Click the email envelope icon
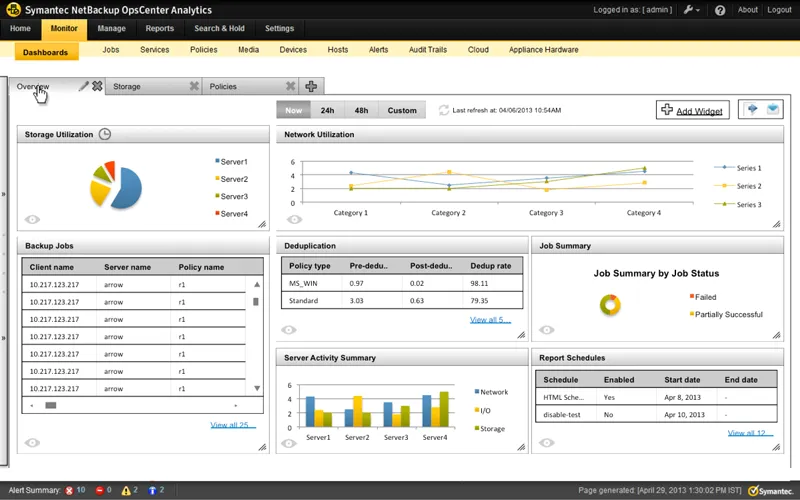Viewport: 800px width, 500px height. pyautogui.click(x=772, y=109)
